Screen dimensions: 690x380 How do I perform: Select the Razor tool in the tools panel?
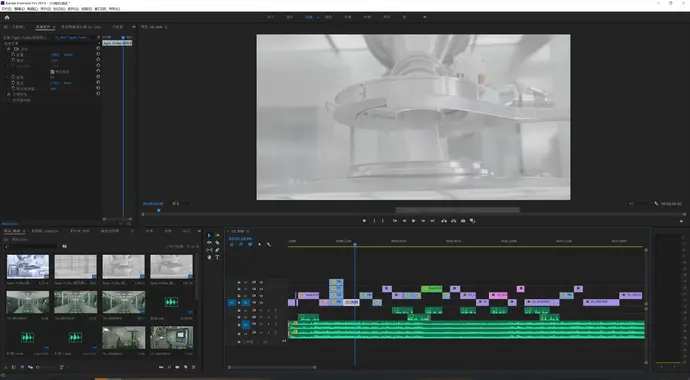(217, 243)
